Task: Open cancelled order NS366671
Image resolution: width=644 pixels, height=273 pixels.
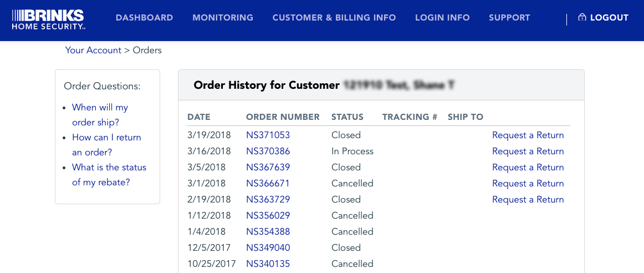Action: (268, 183)
